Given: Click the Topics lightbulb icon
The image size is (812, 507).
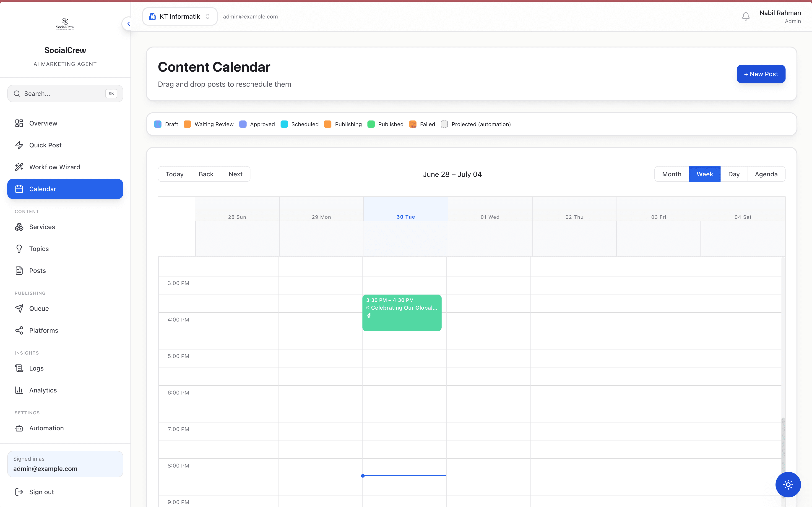Looking at the screenshot, I should click(x=19, y=248).
